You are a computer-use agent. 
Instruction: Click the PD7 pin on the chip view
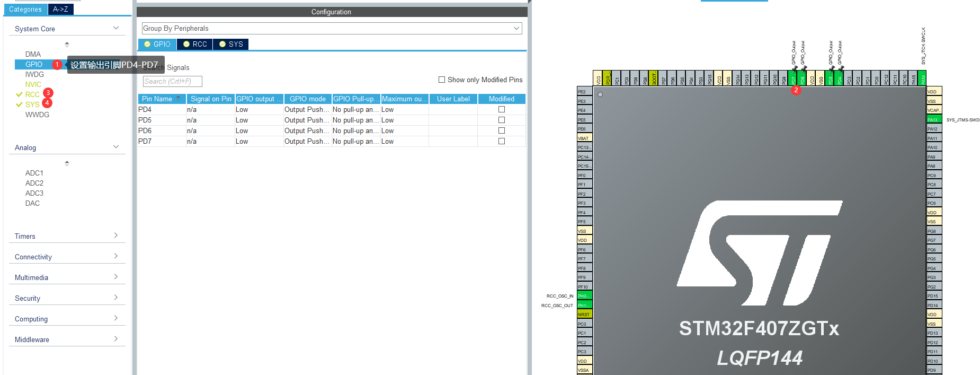pyautogui.click(x=792, y=78)
